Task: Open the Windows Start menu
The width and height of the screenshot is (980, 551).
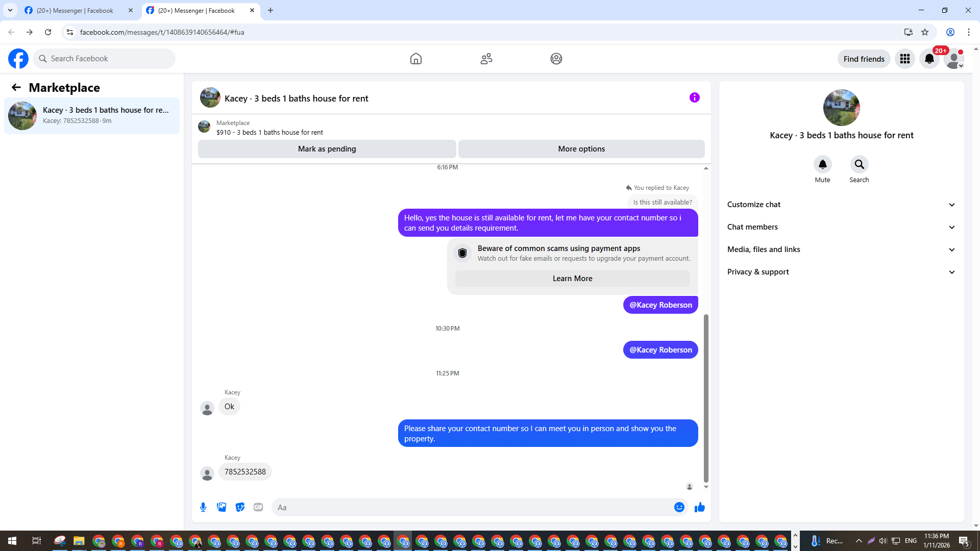Action: click(x=12, y=541)
